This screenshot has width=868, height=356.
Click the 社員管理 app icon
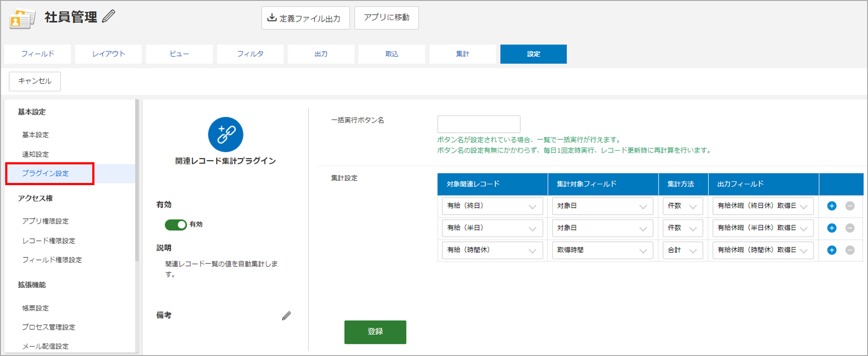(22, 19)
